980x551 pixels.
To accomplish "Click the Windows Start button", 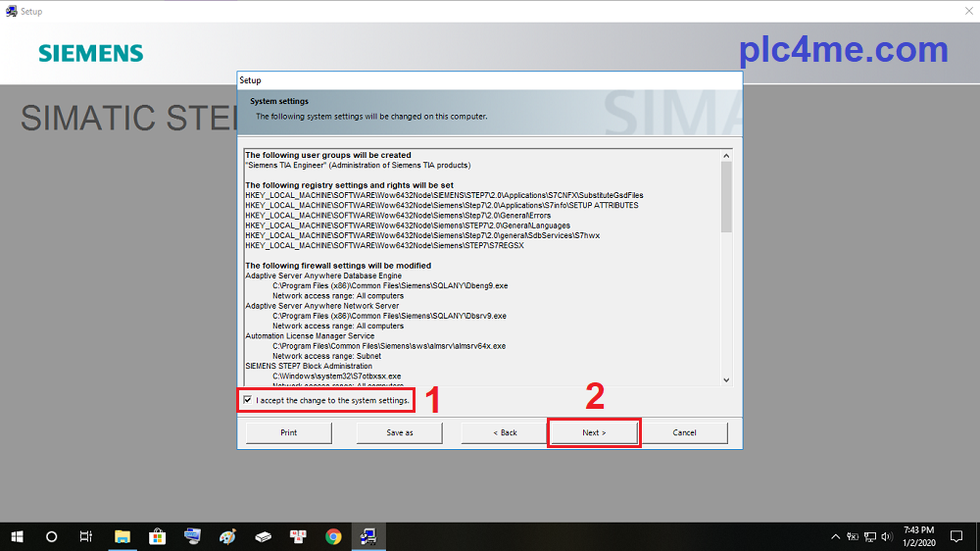I will click(17, 536).
